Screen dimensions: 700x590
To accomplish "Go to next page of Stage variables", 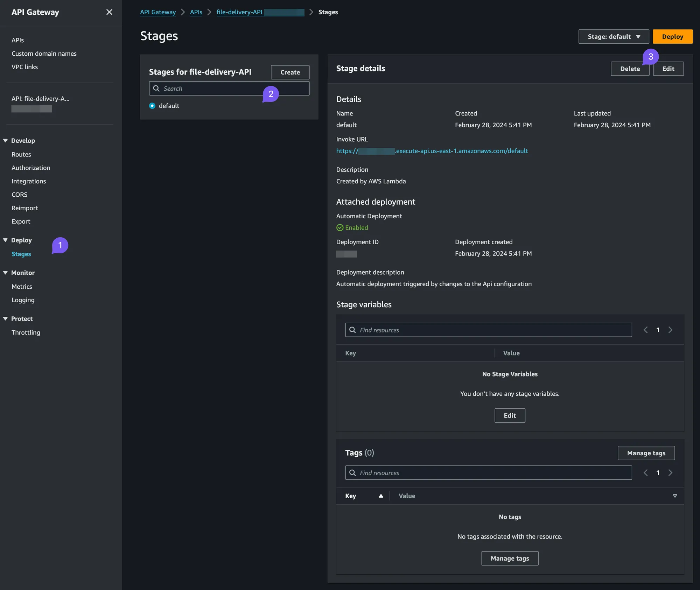I will click(x=670, y=330).
